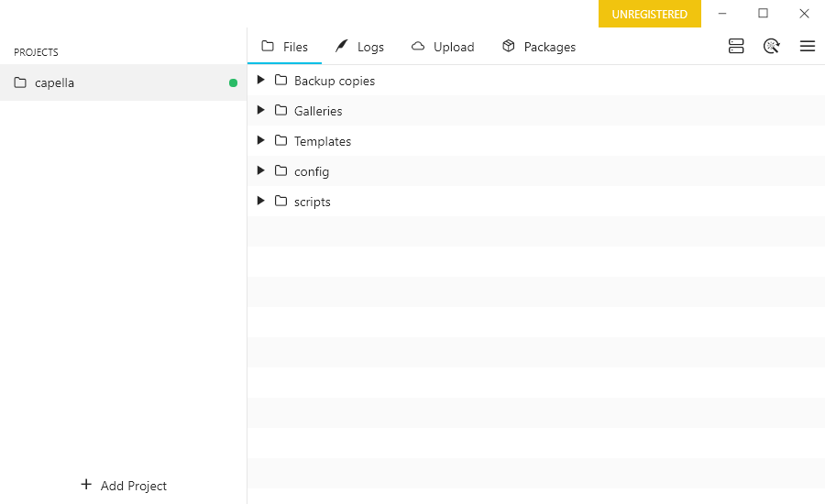Go to the Packages tab
Screen dimensions: 825x504
click(x=539, y=47)
